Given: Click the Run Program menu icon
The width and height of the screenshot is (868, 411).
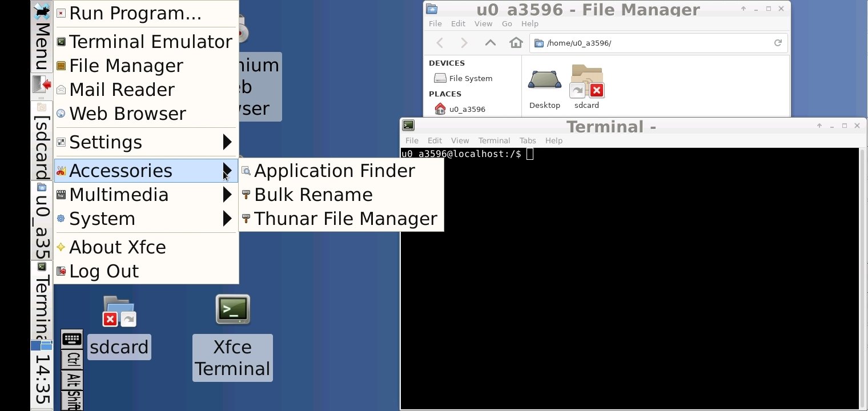Looking at the screenshot, I should tap(61, 13).
